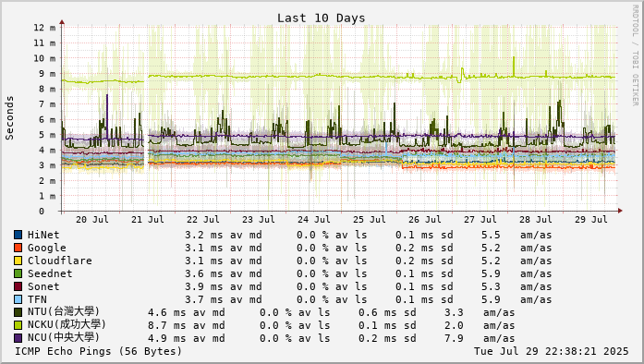Screen dimensions: 644x364
Task: Click NTU's '4.6 ms av md' value
Action: coord(186,312)
